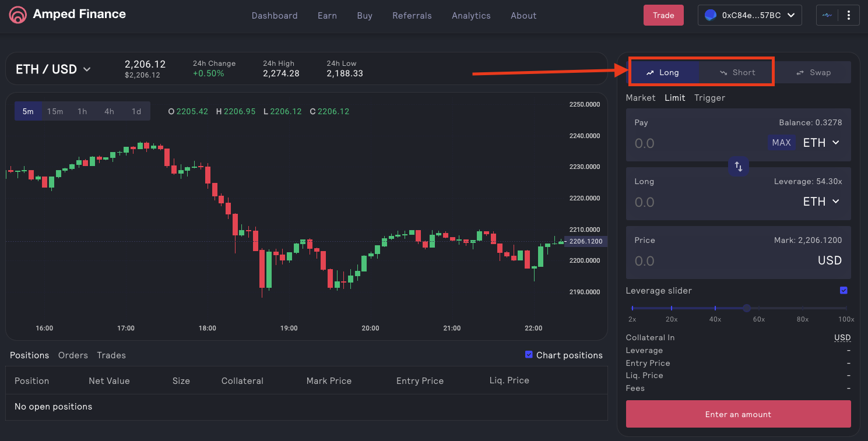This screenshot has width=868, height=441.
Task: Click the MAX balance button
Action: point(781,143)
